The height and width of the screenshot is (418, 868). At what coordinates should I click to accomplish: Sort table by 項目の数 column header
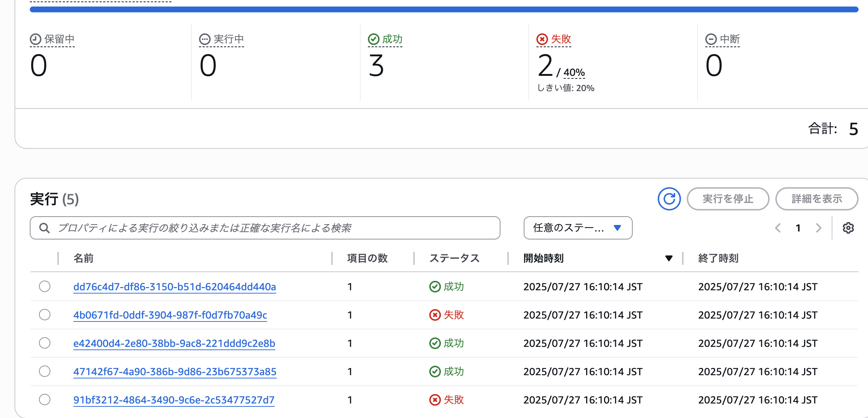tap(368, 258)
